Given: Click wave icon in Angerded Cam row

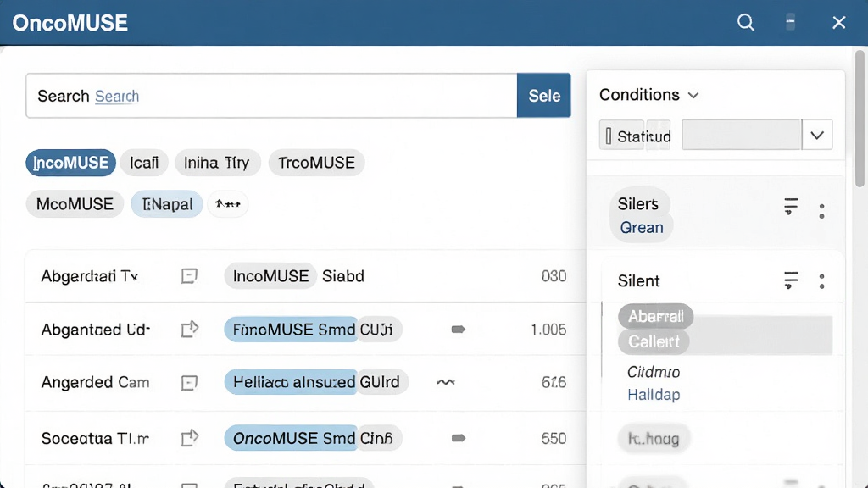Looking at the screenshot, I should click(446, 382).
